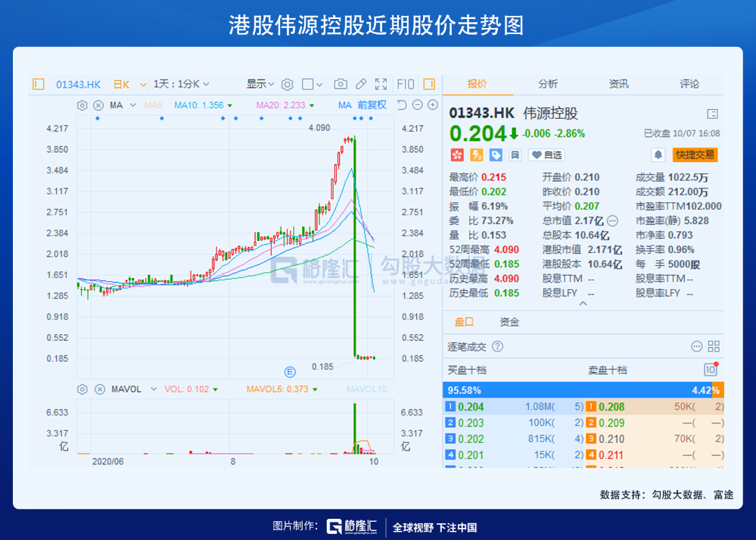Click the MA label next to 前复权
This screenshot has height=540, width=756.
(345, 105)
